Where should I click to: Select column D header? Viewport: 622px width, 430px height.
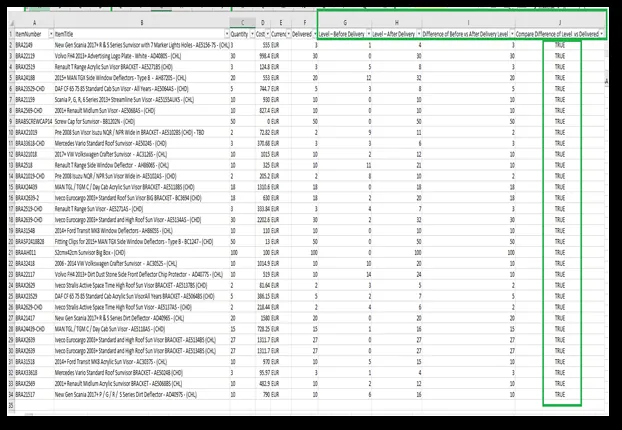pyautogui.click(x=263, y=23)
